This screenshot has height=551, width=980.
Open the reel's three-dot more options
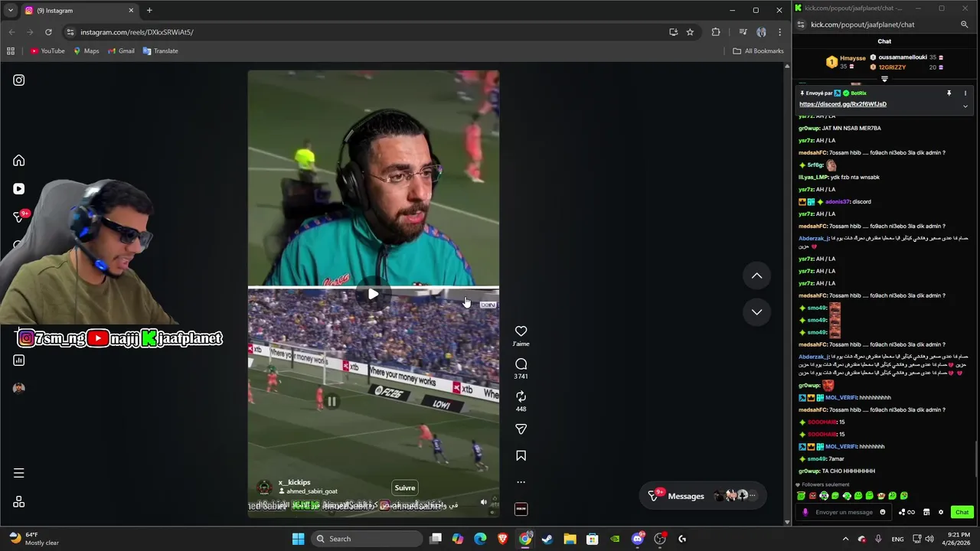pos(521,482)
